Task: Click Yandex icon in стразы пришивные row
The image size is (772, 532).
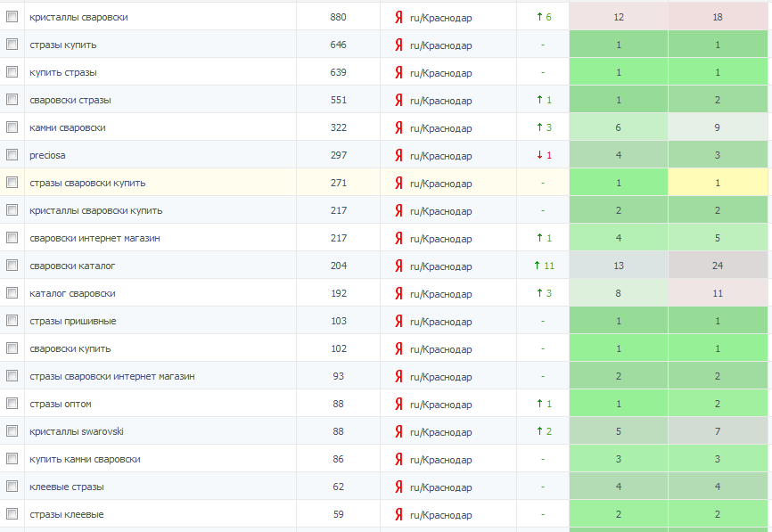Action: pyautogui.click(x=398, y=321)
